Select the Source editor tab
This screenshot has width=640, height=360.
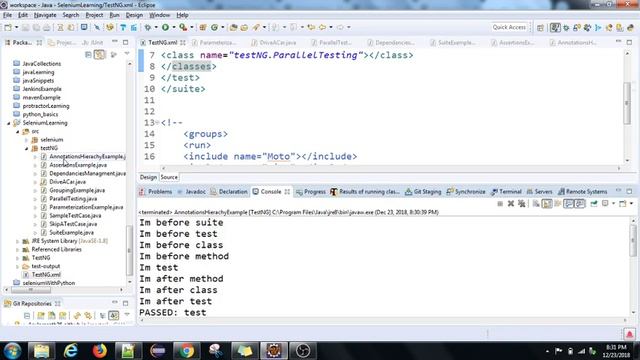169,177
